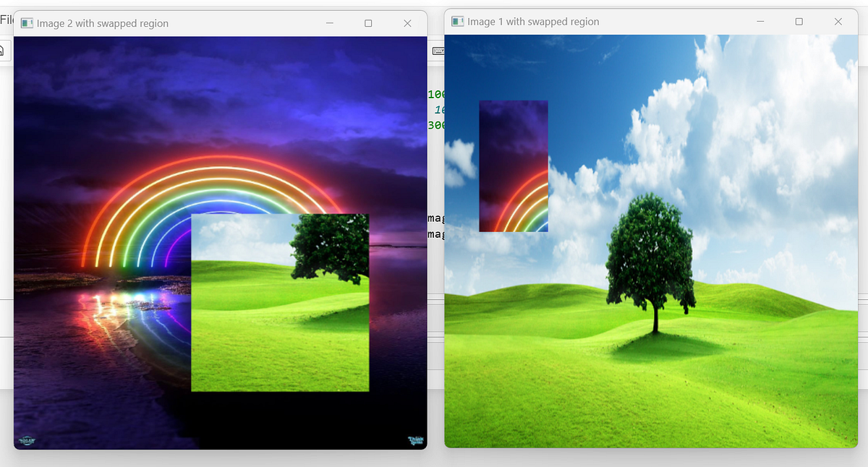868x467 pixels.
Task: Minimize the Image 2 window
Action: click(x=330, y=23)
